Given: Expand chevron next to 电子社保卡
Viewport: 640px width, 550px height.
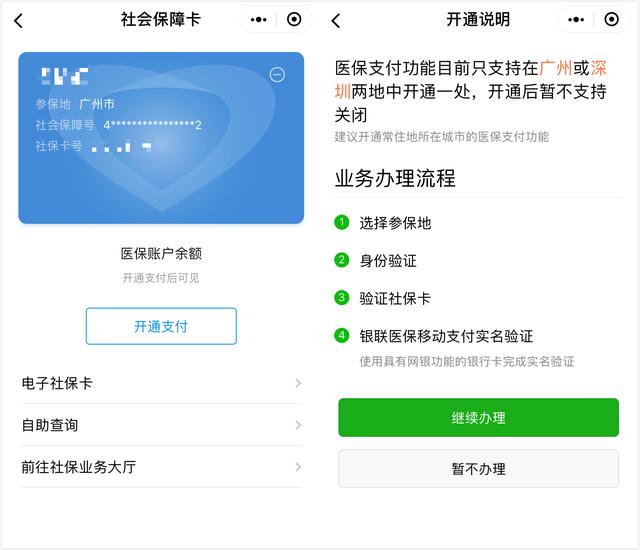Looking at the screenshot, I should [x=298, y=383].
